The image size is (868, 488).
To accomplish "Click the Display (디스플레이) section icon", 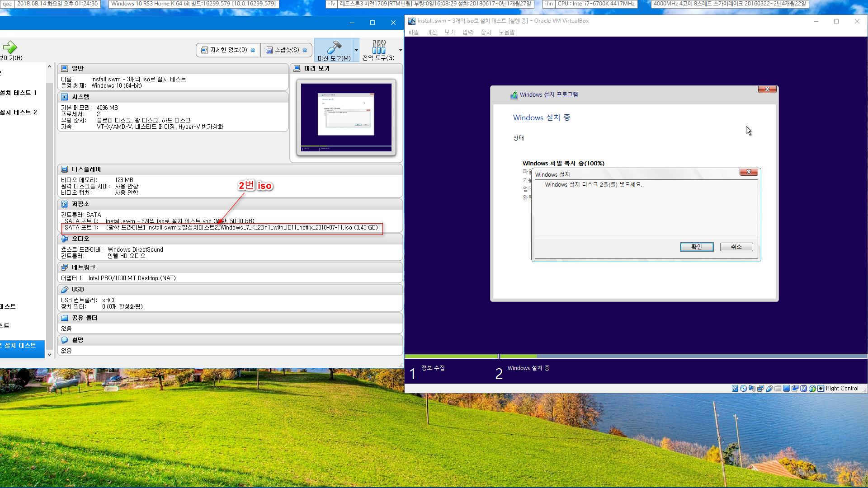I will point(65,169).
